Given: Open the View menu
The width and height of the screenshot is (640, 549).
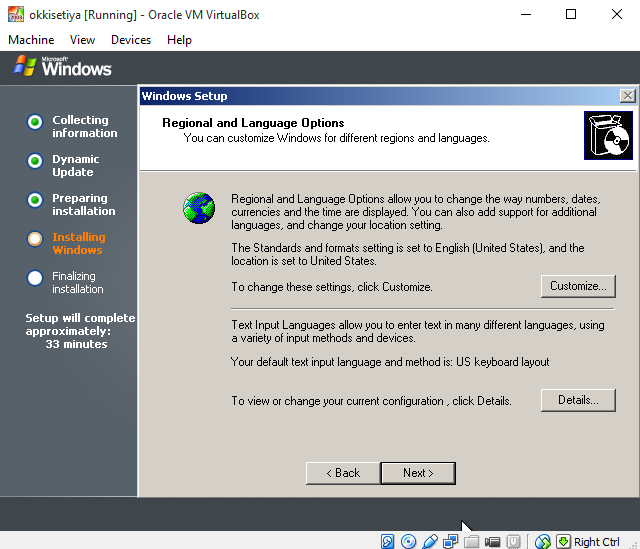Looking at the screenshot, I should click(82, 40).
